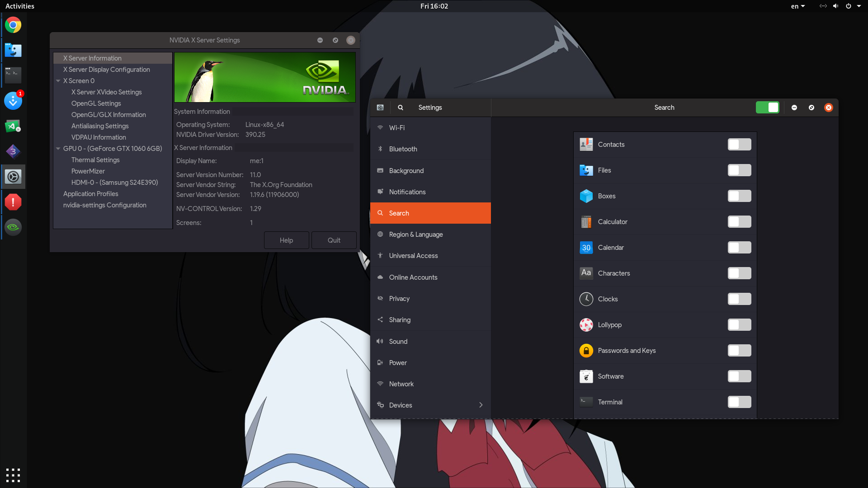Turn off the main Search toggle in header

767,108
